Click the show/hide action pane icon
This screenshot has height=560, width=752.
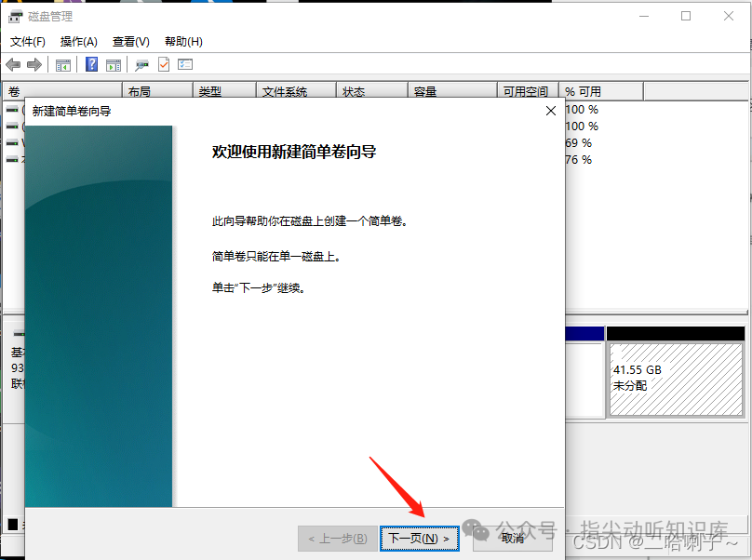tap(114, 65)
